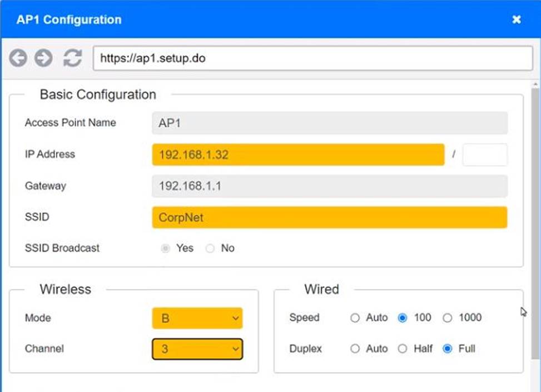Set wired Speed to 1000
Viewport: 541px width, 392px height.
click(448, 318)
